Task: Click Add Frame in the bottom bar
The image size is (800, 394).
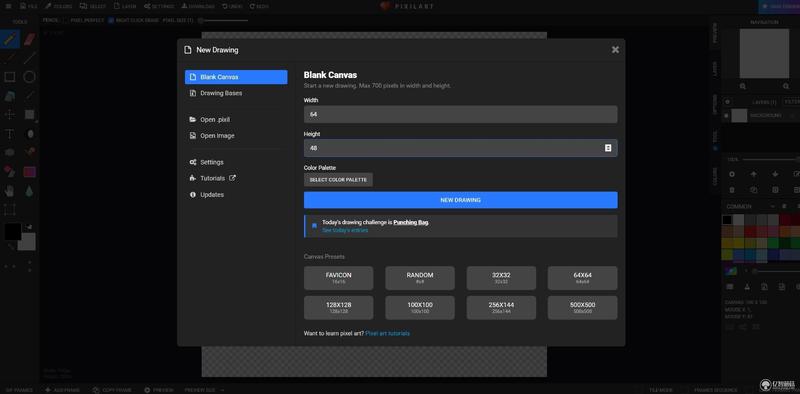Action: pos(63,390)
